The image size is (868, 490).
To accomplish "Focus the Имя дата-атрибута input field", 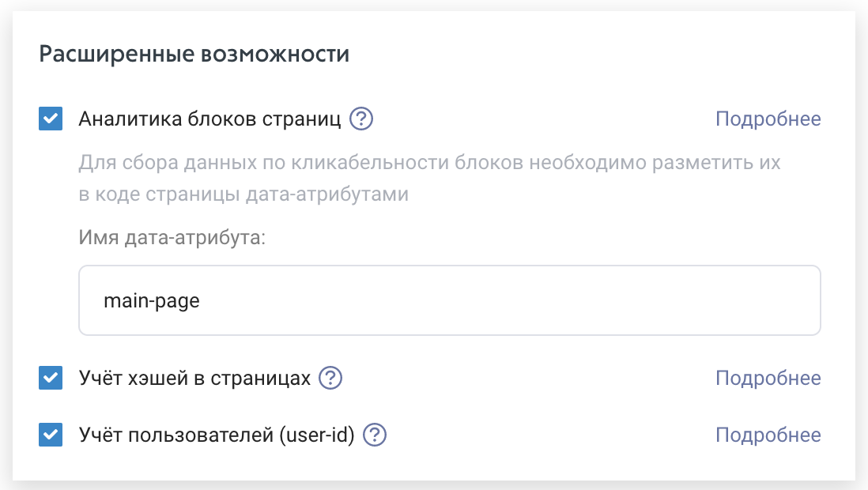I will click(450, 300).
